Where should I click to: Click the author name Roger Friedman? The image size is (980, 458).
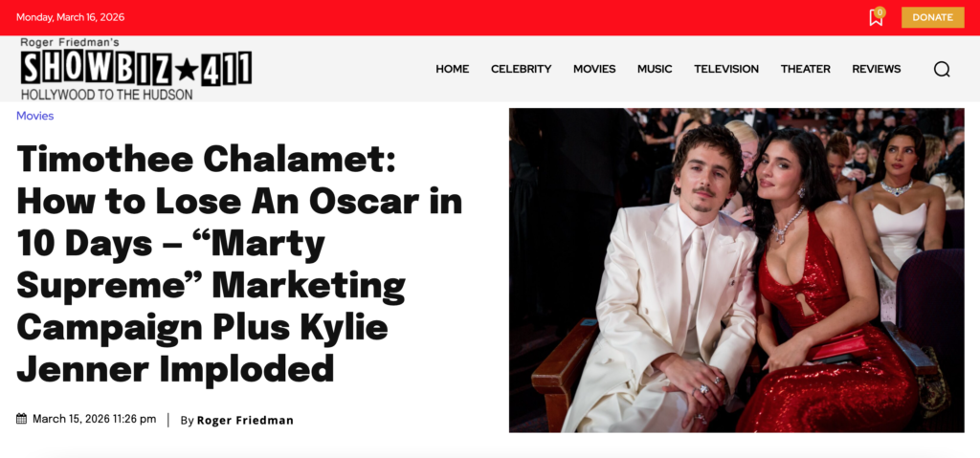click(x=245, y=420)
